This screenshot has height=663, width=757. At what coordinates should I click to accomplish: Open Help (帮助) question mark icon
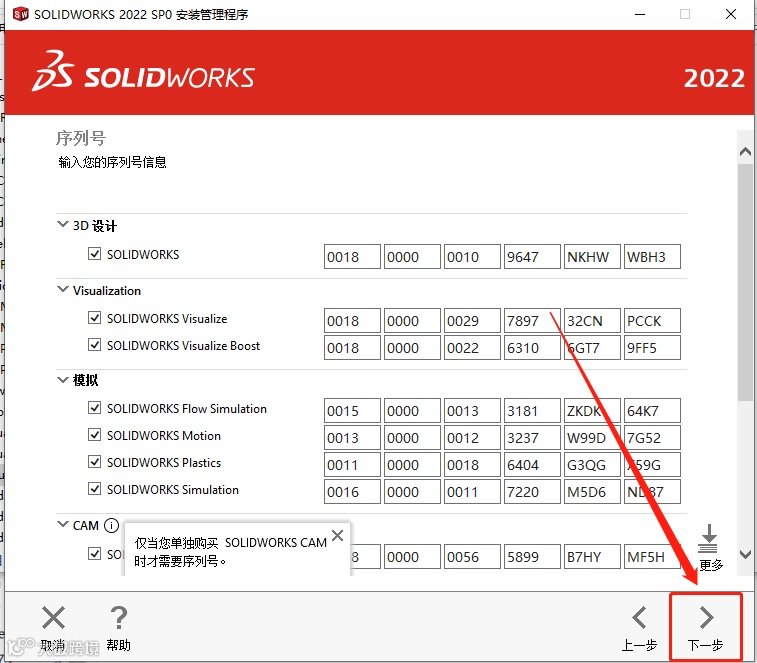pyautogui.click(x=118, y=618)
